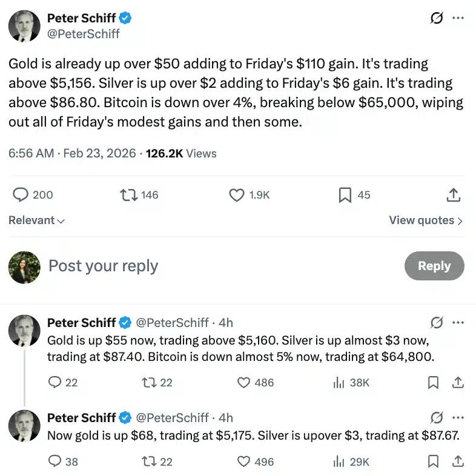Like the reply with 486 likes
This screenshot has height=476, width=476.
[x=244, y=383]
